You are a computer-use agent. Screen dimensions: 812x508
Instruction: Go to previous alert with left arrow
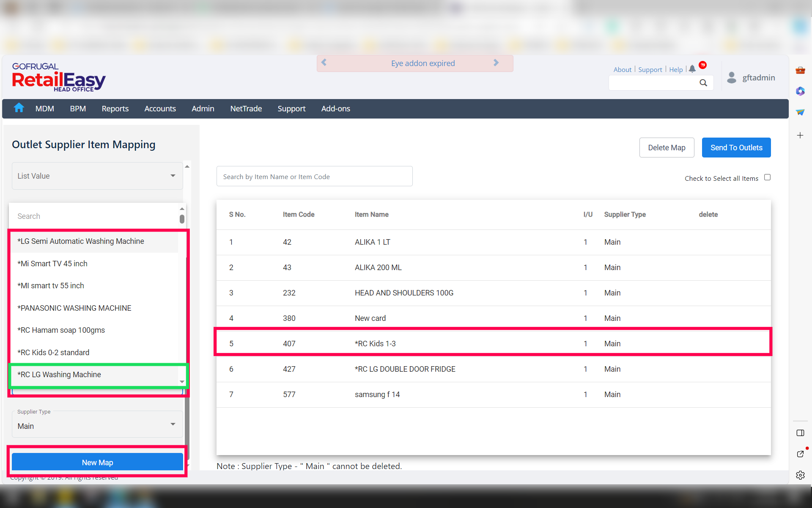point(324,63)
